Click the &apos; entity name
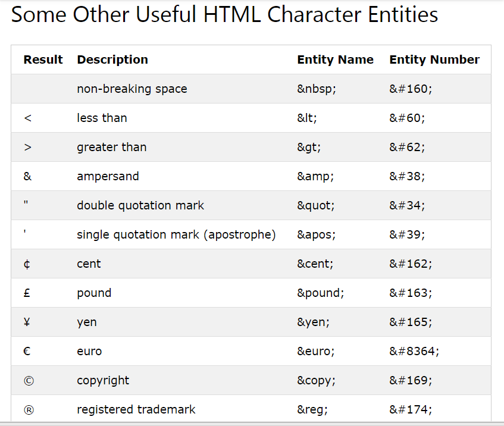Viewport: 504px width, 426px height. (317, 234)
